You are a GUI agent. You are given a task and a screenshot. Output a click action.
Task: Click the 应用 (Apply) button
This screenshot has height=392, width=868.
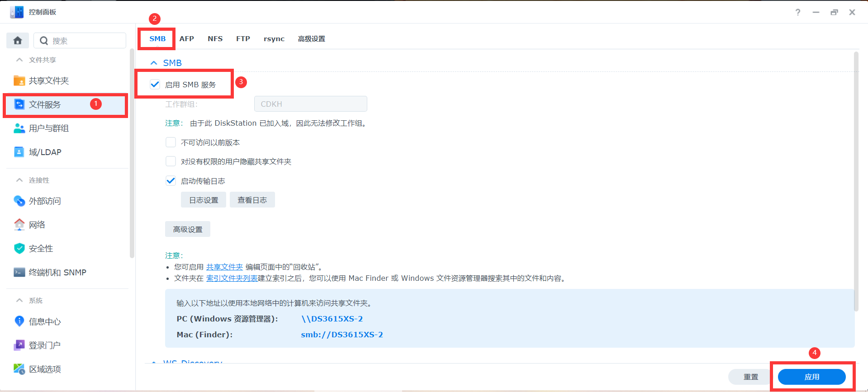811,377
